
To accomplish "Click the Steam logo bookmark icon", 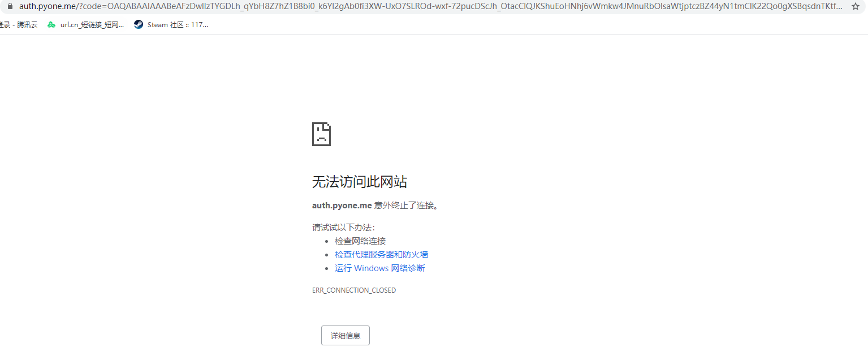I will coord(139,25).
